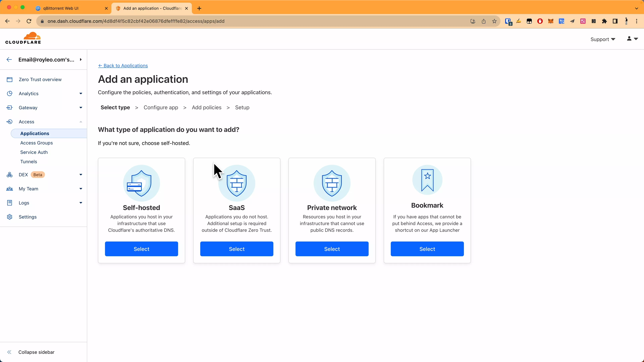644x362 pixels.
Task: Click the Settings gear icon
Action: click(10, 217)
